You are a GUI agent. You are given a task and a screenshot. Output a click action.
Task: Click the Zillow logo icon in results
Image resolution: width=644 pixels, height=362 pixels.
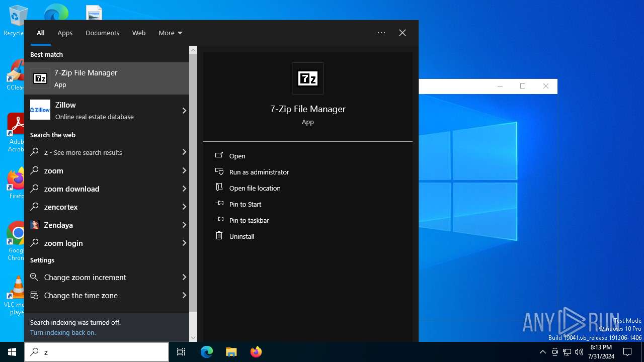click(40, 110)
